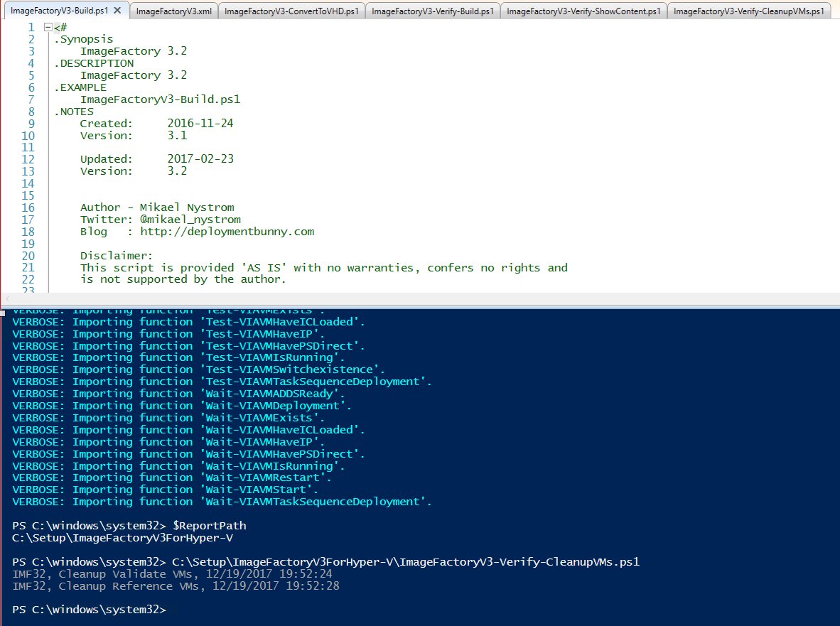Click the Author - Mikael Nystrom line
840x626 pixels.
coord(156,207)
